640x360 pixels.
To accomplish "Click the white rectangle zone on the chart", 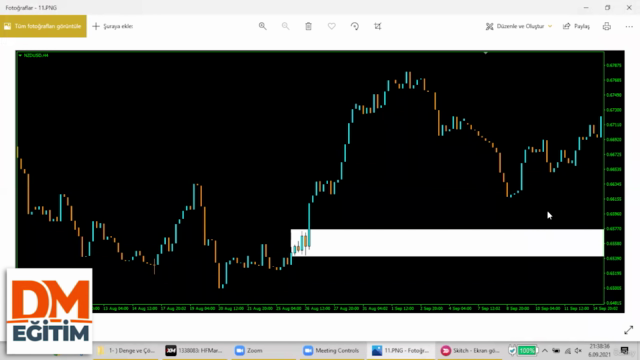I will point(447,243).
